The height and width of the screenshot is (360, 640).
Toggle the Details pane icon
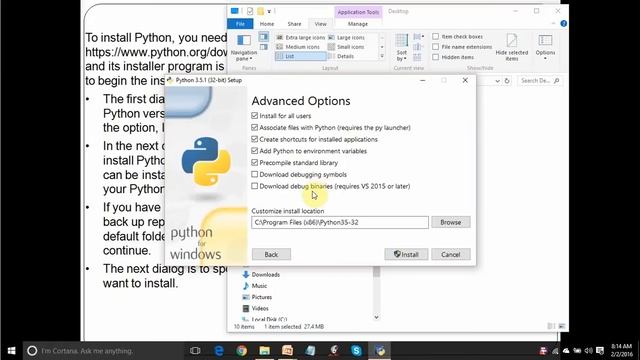pos(264,47)
